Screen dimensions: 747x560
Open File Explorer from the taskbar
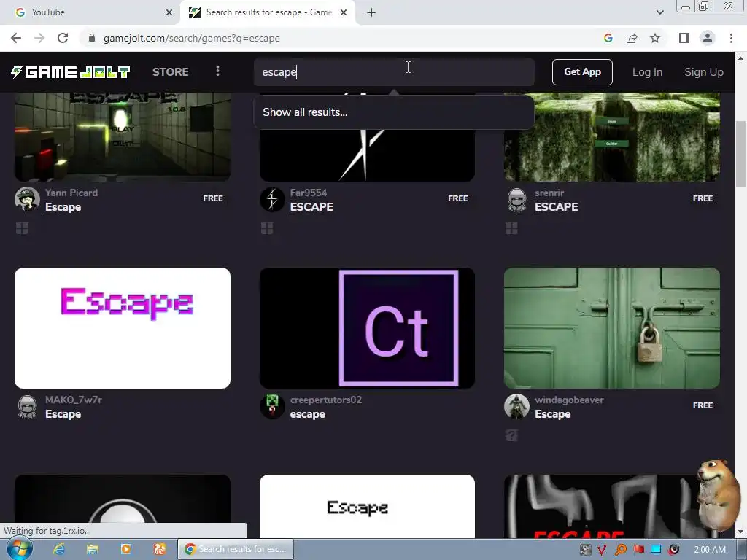(93, 549)
